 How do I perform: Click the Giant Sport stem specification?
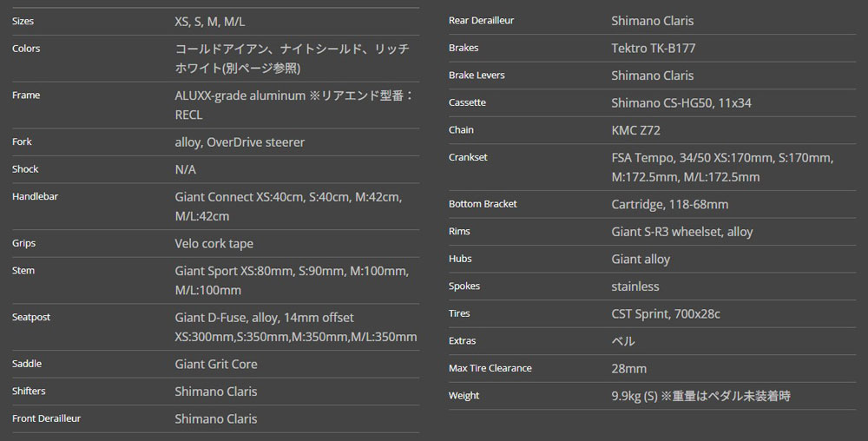click(291, 280)
